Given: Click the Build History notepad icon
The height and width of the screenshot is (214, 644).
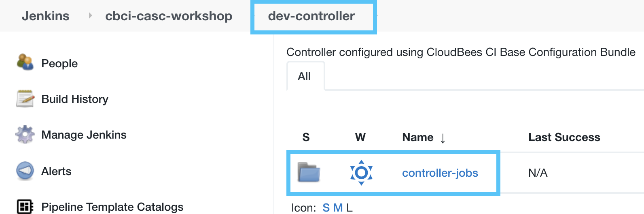Looking at the screenshot, I should 25,98.
